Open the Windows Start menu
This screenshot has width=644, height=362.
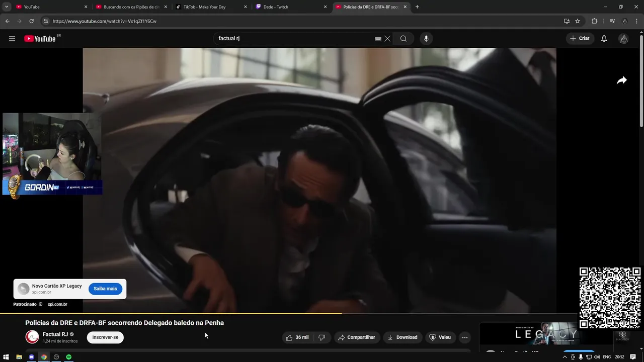(x=6, y=357)
